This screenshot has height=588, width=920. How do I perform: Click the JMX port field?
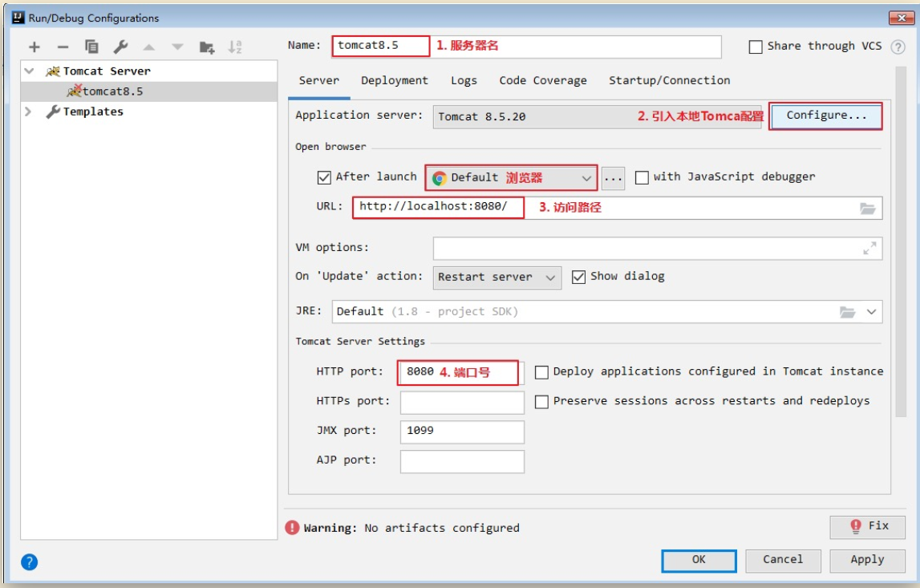pos(462,432)
